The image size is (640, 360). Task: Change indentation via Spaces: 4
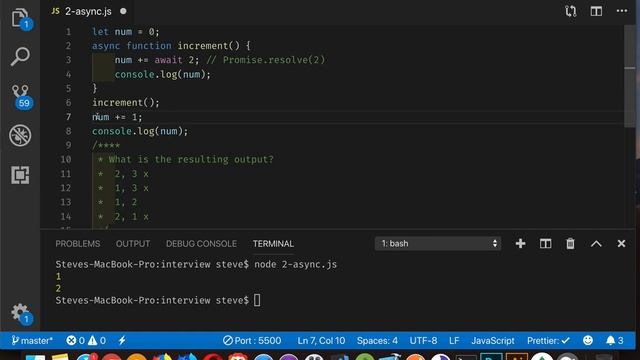pyautogui.click(x=377, y=340)
